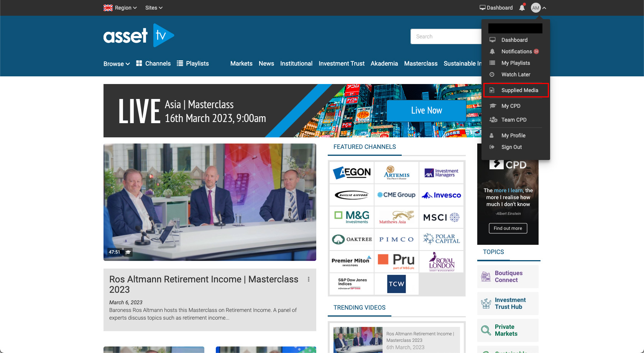Select the Trending Videos tab heading

(360, 308)
